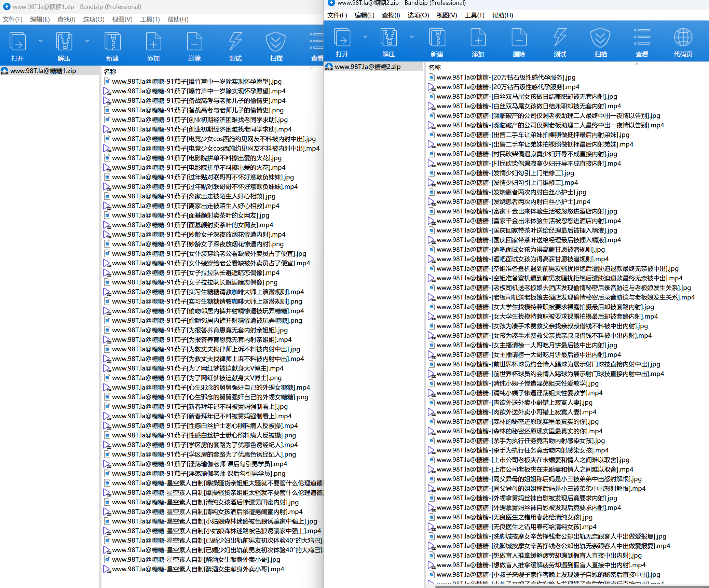Expand 打开 dropdown arrow in 糖糖1.zip window
709x588 pixels.
(41, 41)
